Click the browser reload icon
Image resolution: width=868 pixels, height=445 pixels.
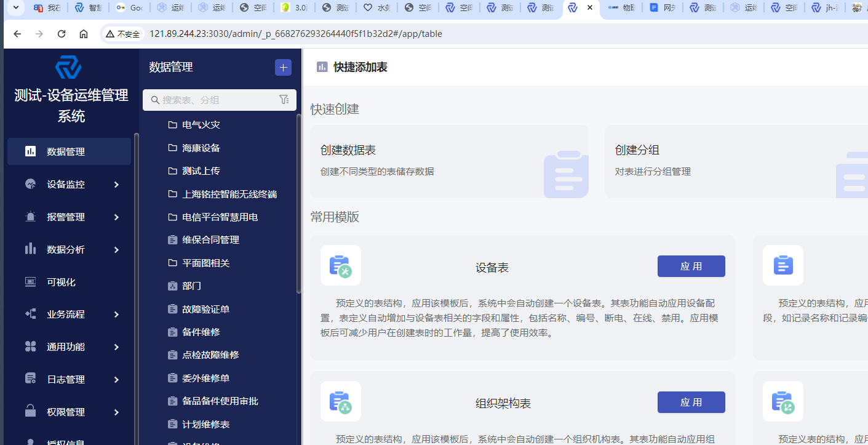(62, 34)
